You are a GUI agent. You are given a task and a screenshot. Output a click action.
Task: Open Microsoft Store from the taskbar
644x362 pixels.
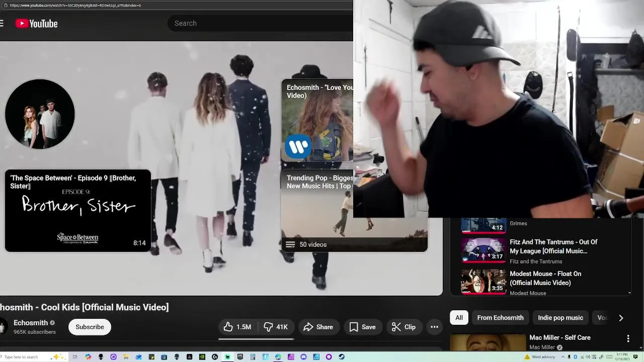[164, 357]
